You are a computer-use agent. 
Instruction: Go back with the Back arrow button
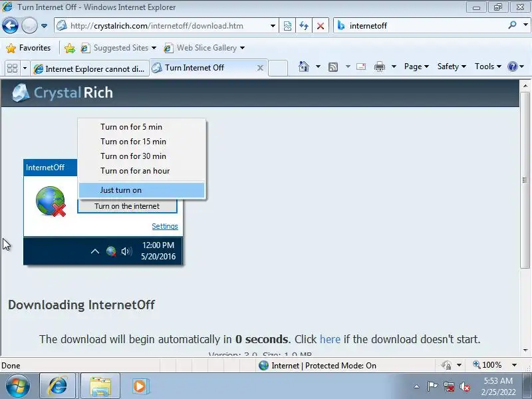click(x=10, y=26)
